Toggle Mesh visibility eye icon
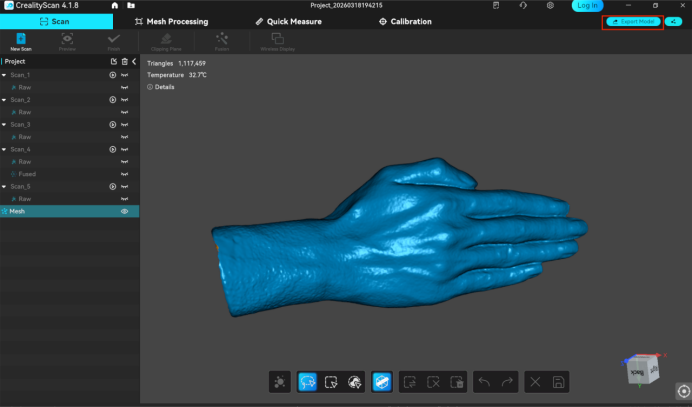Image resolution: width=692 pixels, height=407 pixels. [x=125, y=212]
